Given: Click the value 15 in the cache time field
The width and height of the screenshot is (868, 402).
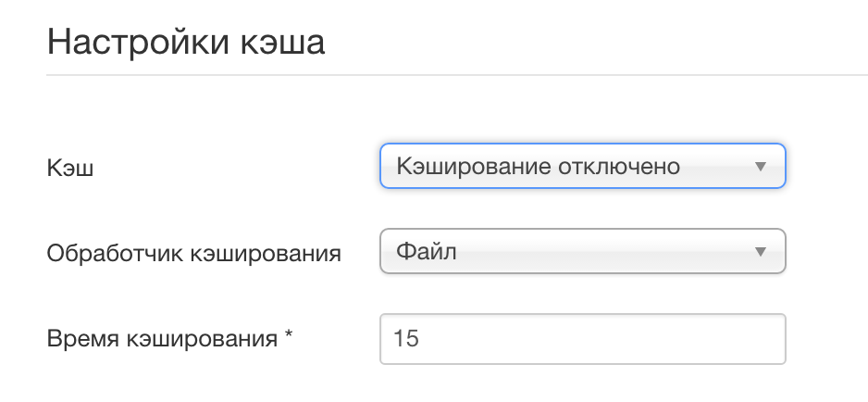Looking at the screenshot, I should pyautogui.click(x=406, y=339).
